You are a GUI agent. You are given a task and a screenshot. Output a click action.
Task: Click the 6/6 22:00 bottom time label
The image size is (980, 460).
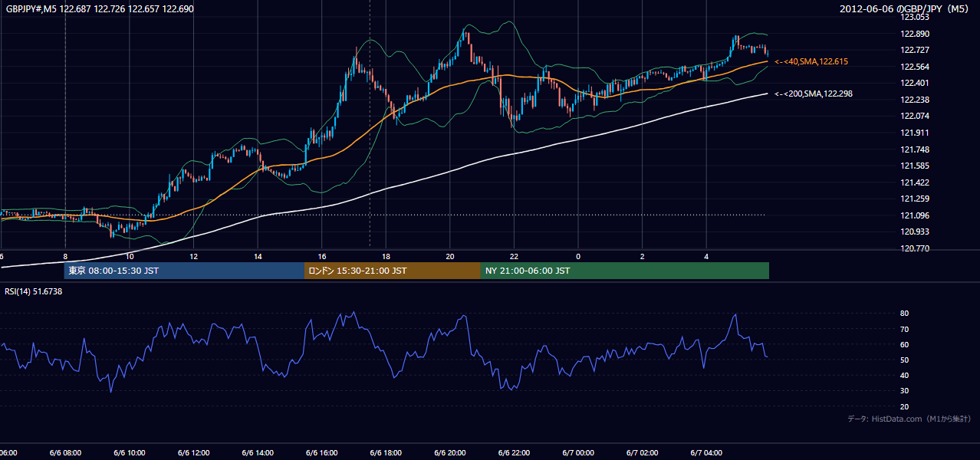(x=514, y=453)
